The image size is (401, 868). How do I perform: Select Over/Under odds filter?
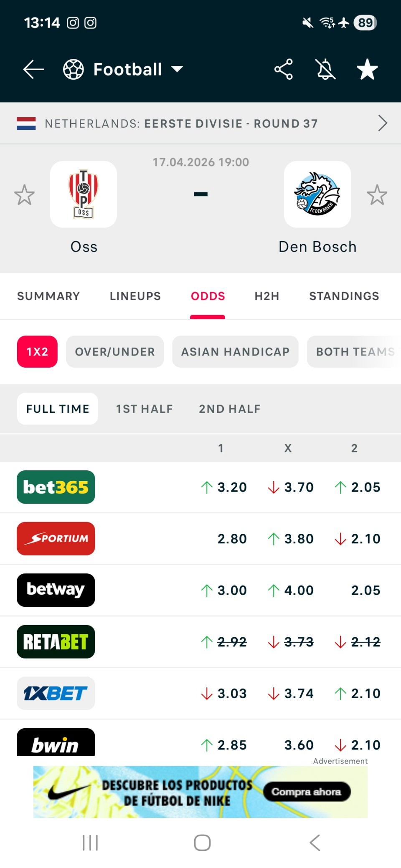click(x=115, y=352)
